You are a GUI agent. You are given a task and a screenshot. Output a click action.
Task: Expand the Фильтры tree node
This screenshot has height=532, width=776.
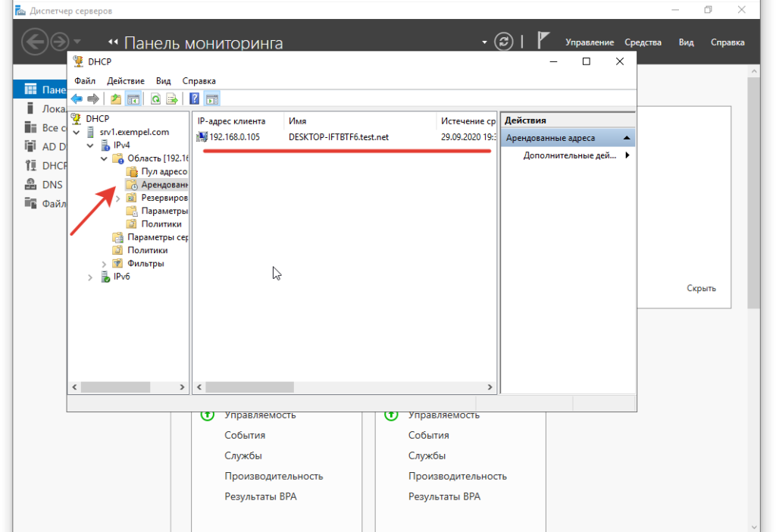pyautogui.click(x=104, y=264)
